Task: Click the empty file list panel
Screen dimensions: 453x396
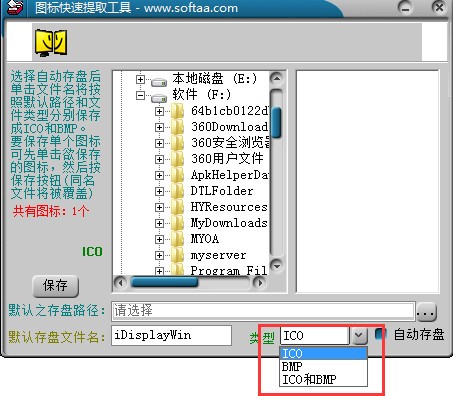Action: pos(367,182)
